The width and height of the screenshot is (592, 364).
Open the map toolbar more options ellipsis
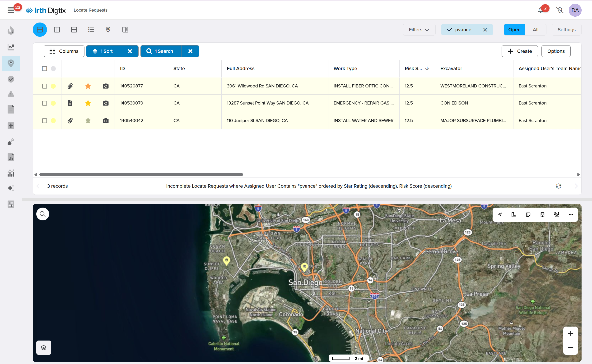[571, 214]
